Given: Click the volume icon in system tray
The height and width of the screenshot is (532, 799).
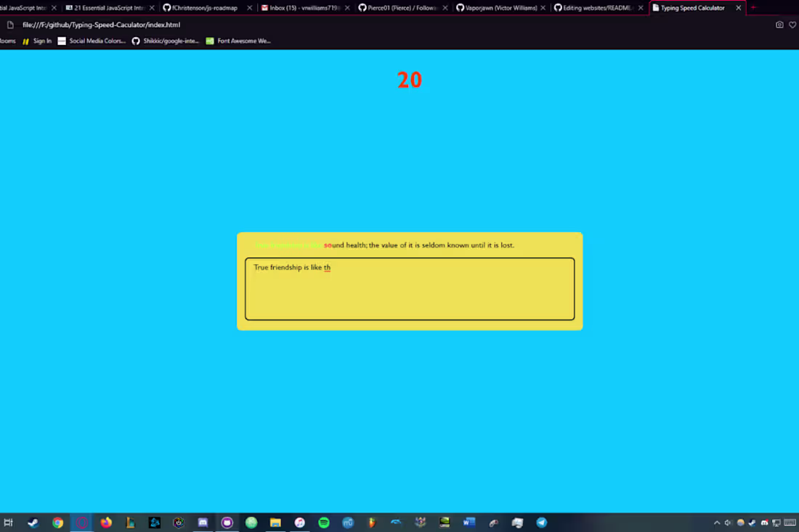Looking at the screenshot, I should 728,523.
